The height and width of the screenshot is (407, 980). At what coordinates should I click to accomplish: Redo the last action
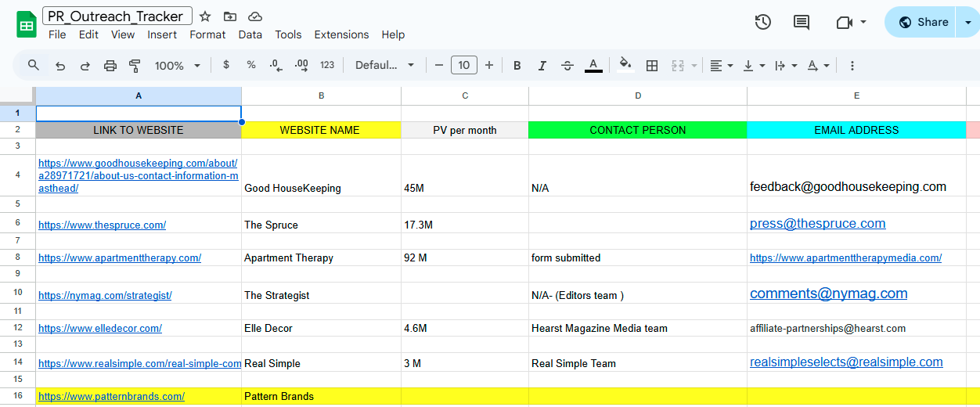(85, 66)
